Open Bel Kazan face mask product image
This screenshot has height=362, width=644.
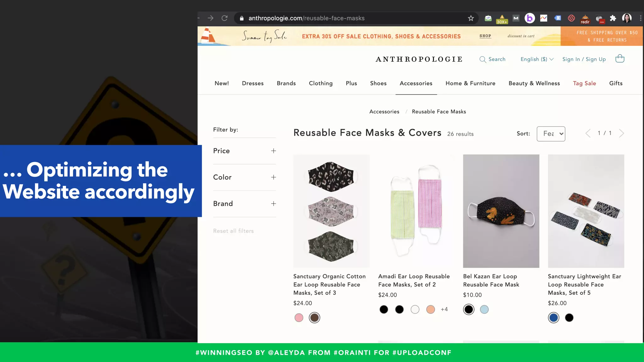(501, 211)
